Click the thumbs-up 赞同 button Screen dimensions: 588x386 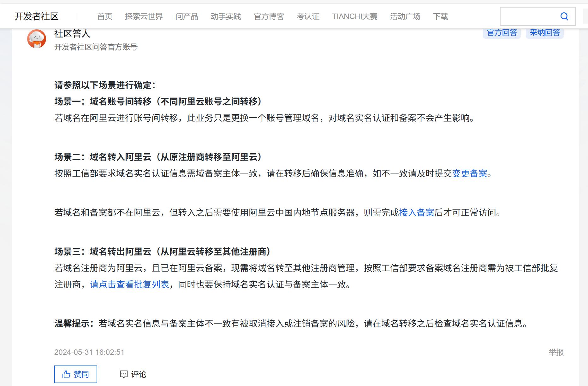pos(76,374)
